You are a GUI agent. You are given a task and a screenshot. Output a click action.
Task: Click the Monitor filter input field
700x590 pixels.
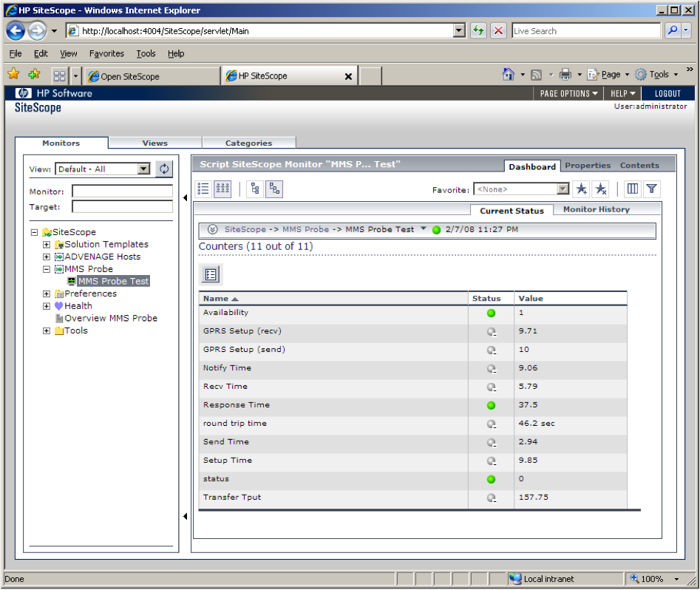pyautogui.click(x=122, y=191)
